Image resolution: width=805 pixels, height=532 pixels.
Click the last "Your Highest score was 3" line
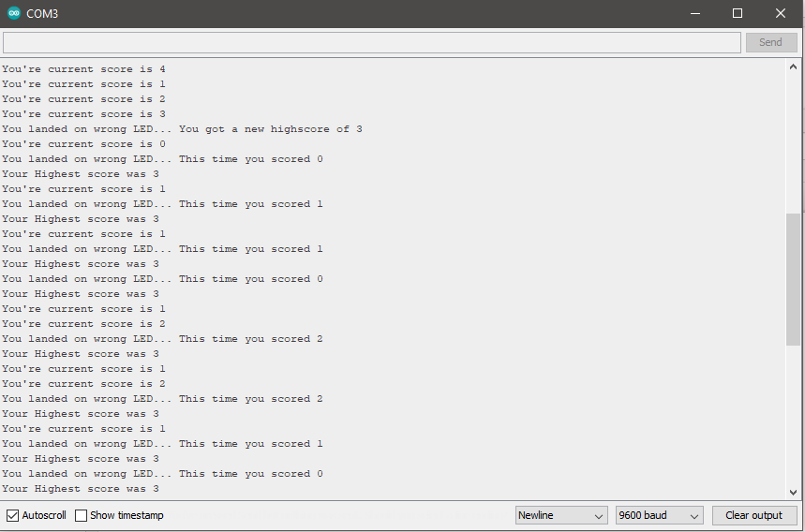[x=80, y=488]
